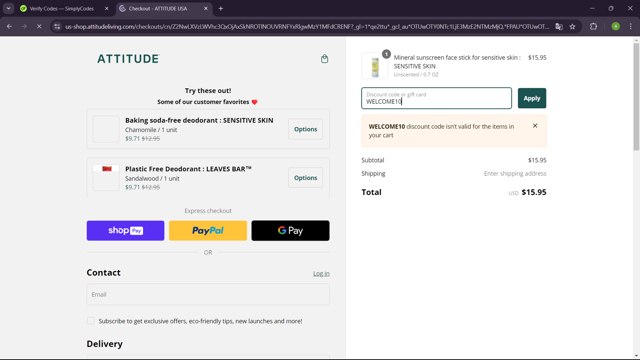Click the red heart icon beside customer favorites
640x360 pixels.
click(x=254, y=102)
